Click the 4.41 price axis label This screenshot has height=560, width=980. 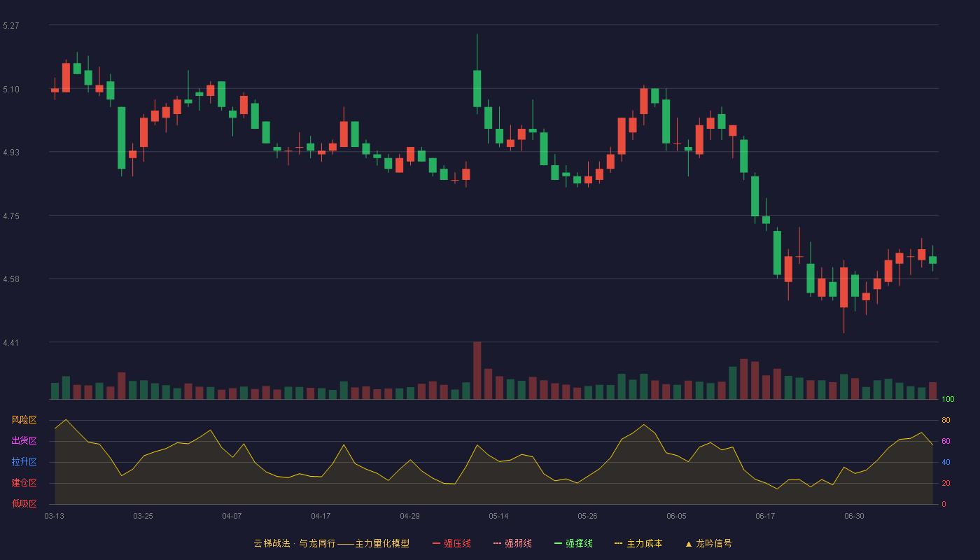[11, 342]
